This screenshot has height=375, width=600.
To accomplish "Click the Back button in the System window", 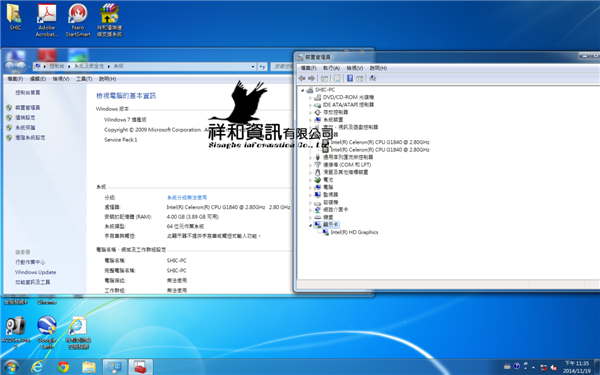I will [10, 67].
